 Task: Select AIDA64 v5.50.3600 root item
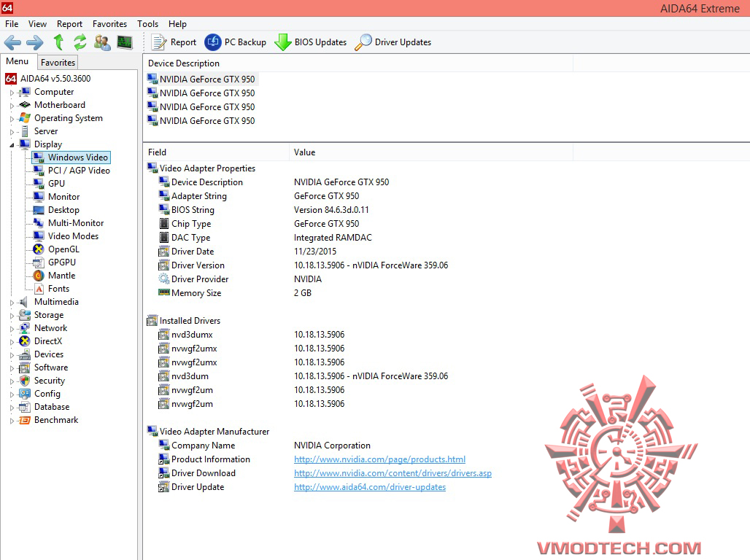click(55, 79)
